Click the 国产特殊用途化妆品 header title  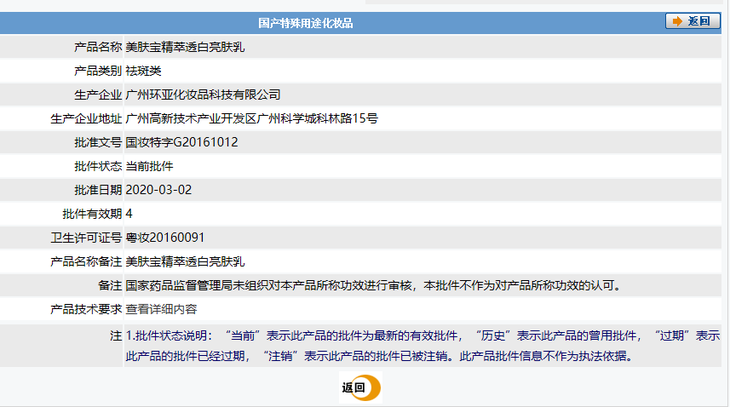pyautogui.click(x=305, y=22)
